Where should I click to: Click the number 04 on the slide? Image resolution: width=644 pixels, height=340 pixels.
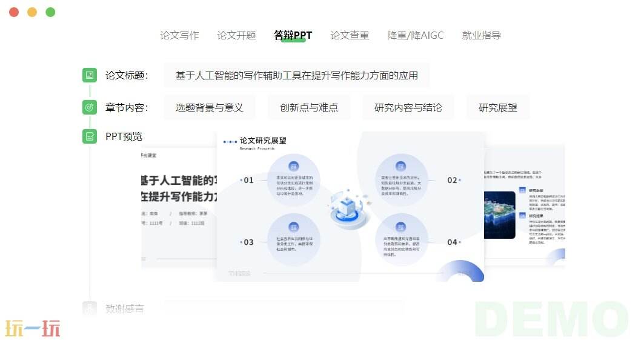tap(452, 242)
